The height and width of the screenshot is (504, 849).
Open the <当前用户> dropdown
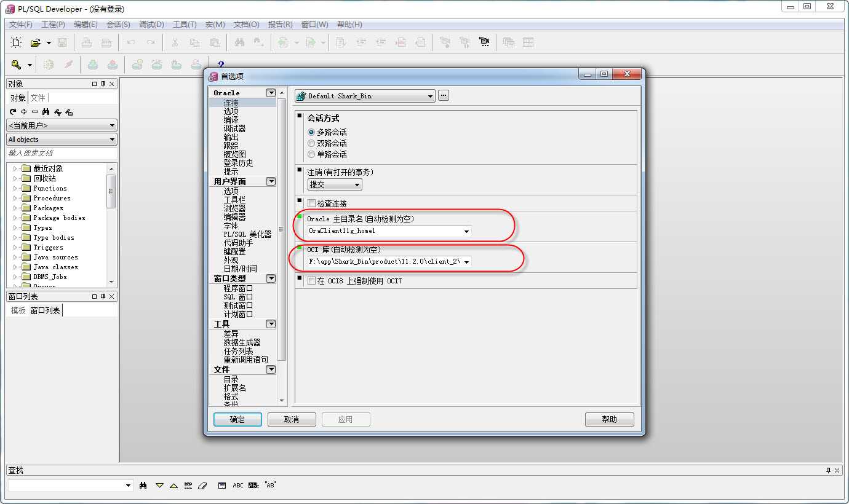112,125
